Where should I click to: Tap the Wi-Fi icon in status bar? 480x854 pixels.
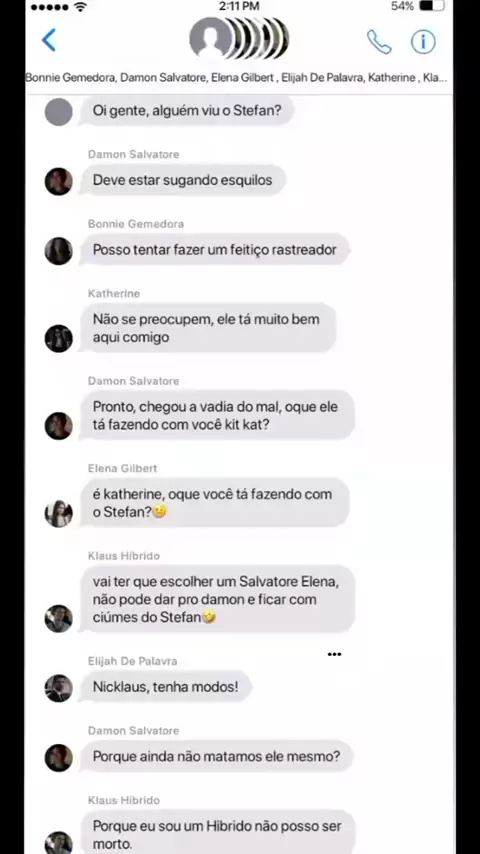[x=81, y=7]
